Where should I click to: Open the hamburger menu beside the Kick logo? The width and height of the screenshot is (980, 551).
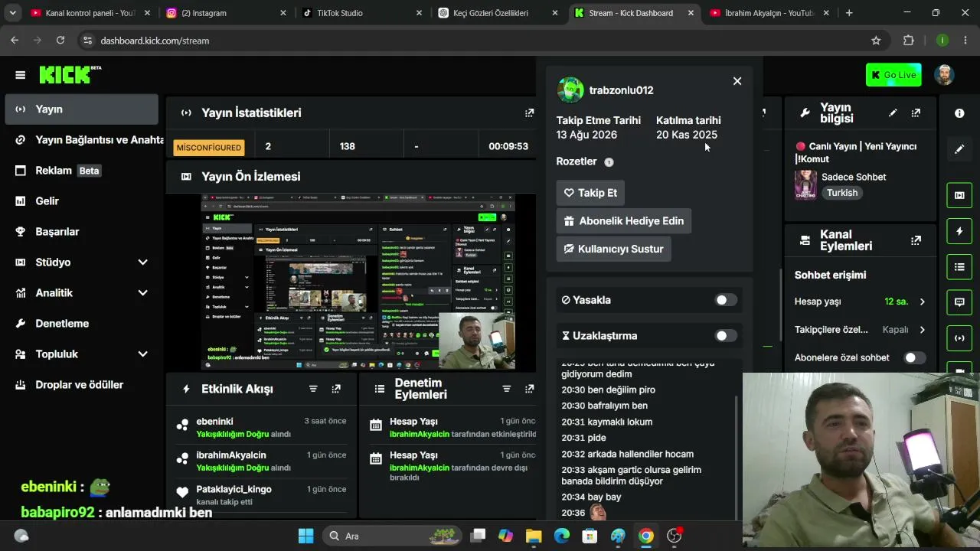click(20, 75)
